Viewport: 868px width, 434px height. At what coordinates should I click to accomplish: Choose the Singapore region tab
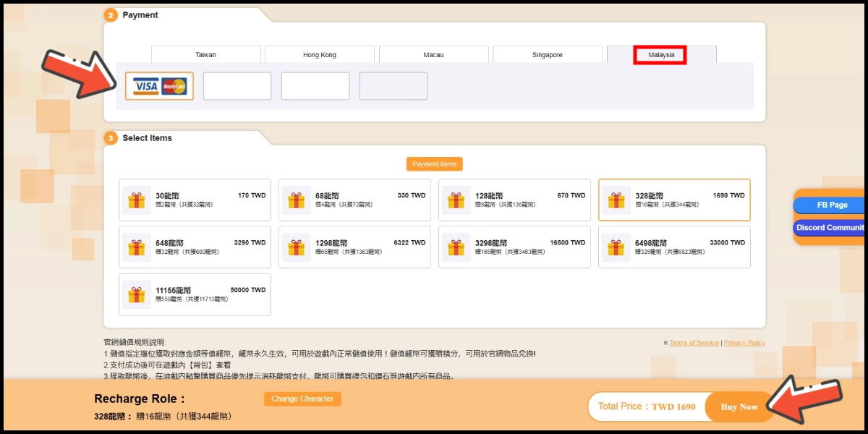[547, 55]
